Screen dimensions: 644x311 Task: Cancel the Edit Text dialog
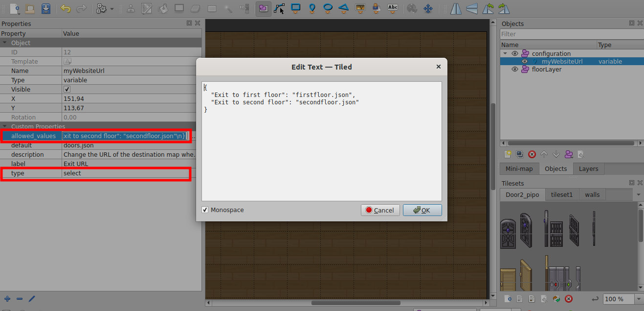tap(380, 210)
